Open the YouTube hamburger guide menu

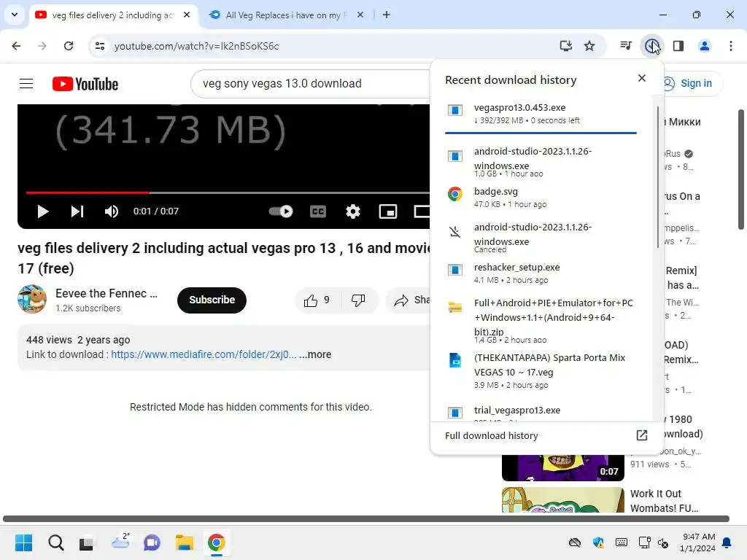(x=26, y=84)
